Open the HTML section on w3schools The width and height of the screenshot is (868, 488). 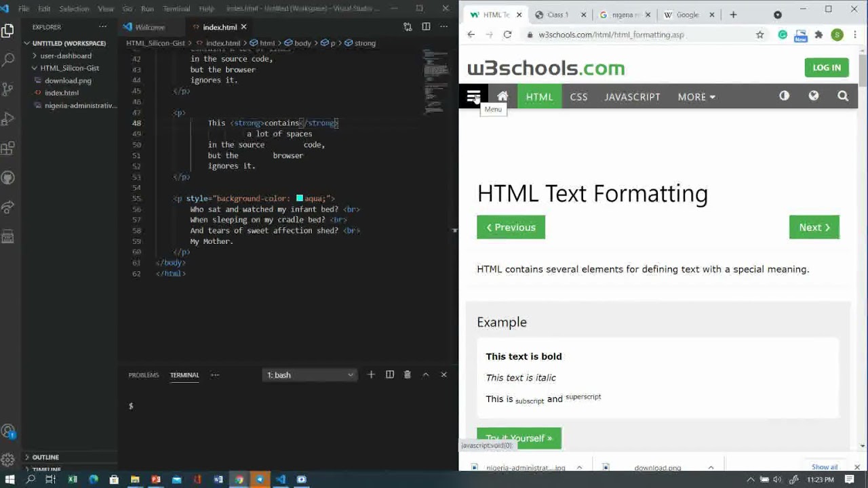pos(540,97)
